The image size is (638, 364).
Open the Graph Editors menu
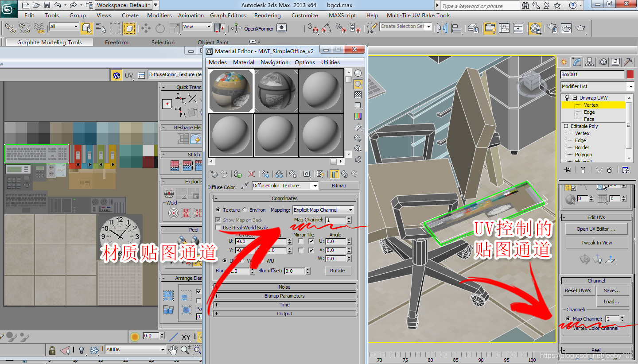[x=228, y=15]
